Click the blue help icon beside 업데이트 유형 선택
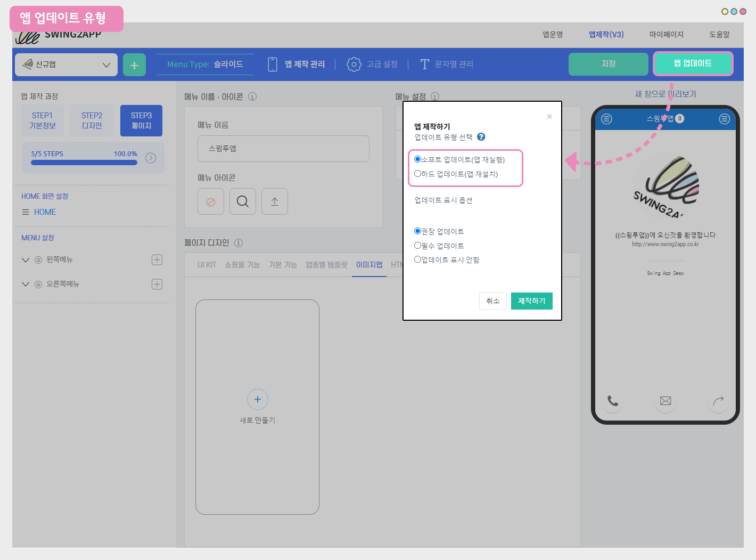756x560 pixels. [481, 137]
